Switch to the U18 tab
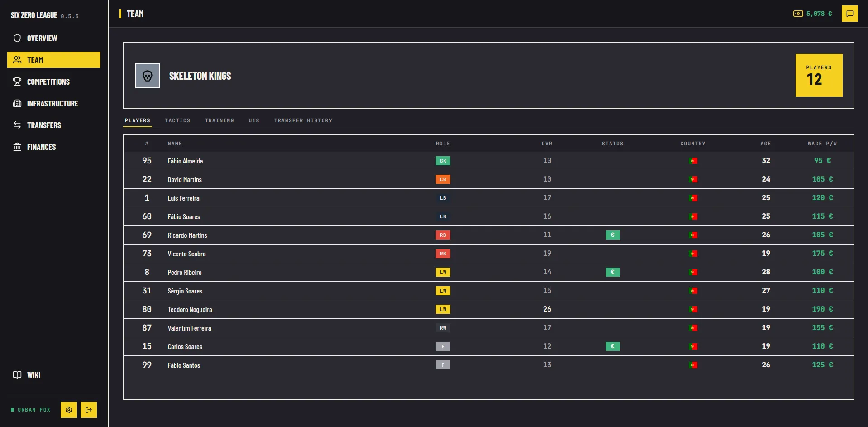Screen dimensions: 868x427 (x=254, y=120)
